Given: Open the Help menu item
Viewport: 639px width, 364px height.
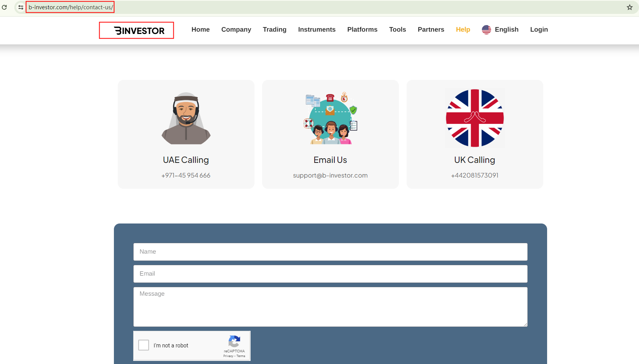Looking at the screenshot, I should point(463,30).
